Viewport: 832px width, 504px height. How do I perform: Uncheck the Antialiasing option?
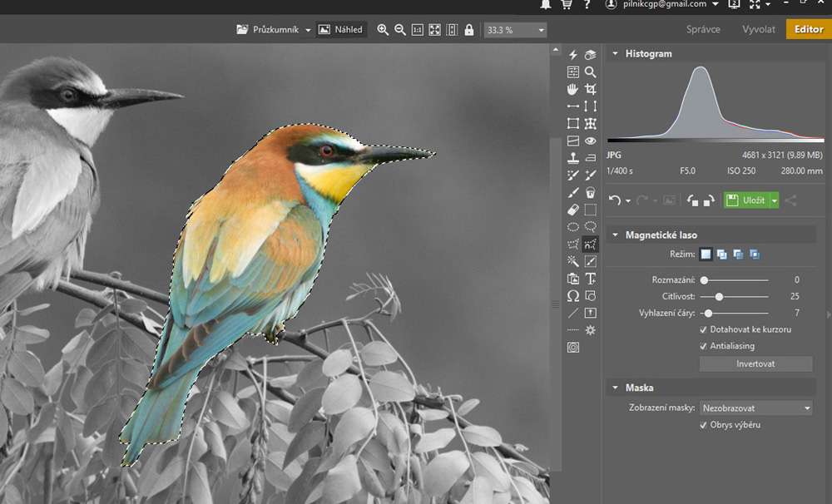click(703, 346)
